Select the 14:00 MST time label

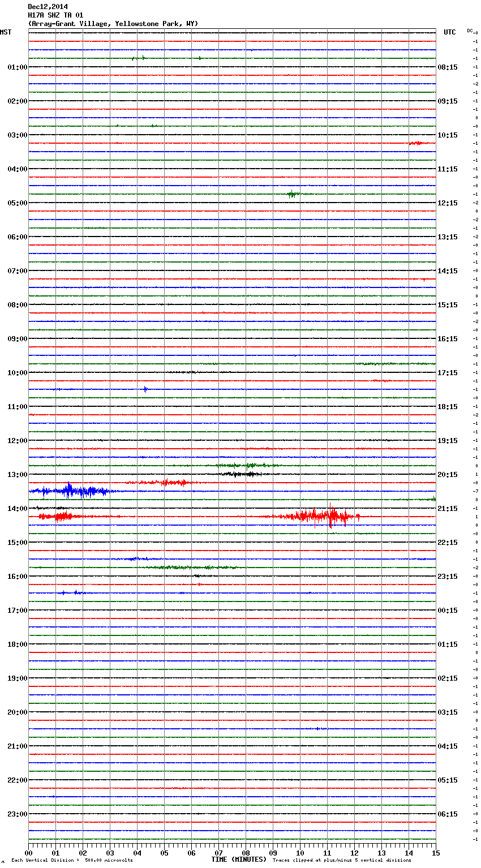17,509
